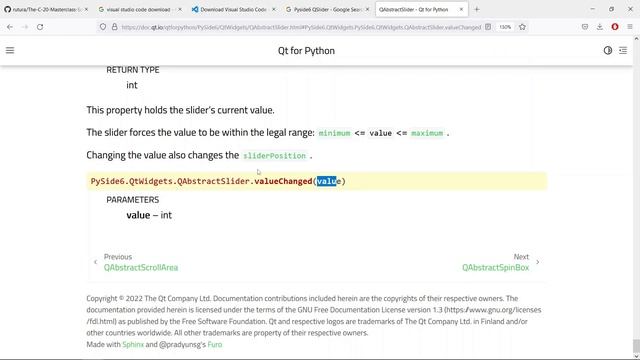
Task: Go back to the previous page
Action: (10, 27)
